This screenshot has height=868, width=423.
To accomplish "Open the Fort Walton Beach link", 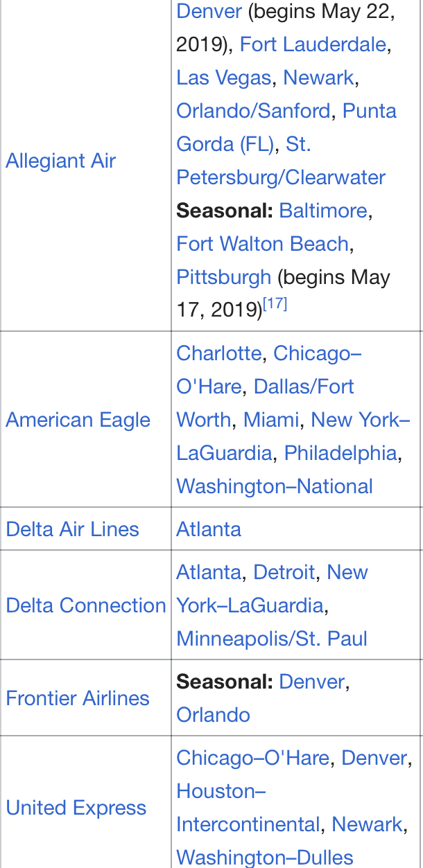I will [262, 244].
